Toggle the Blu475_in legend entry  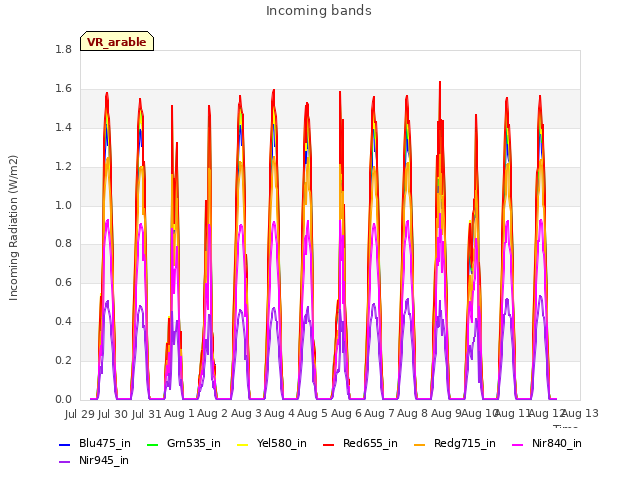(x=95, y=443)
